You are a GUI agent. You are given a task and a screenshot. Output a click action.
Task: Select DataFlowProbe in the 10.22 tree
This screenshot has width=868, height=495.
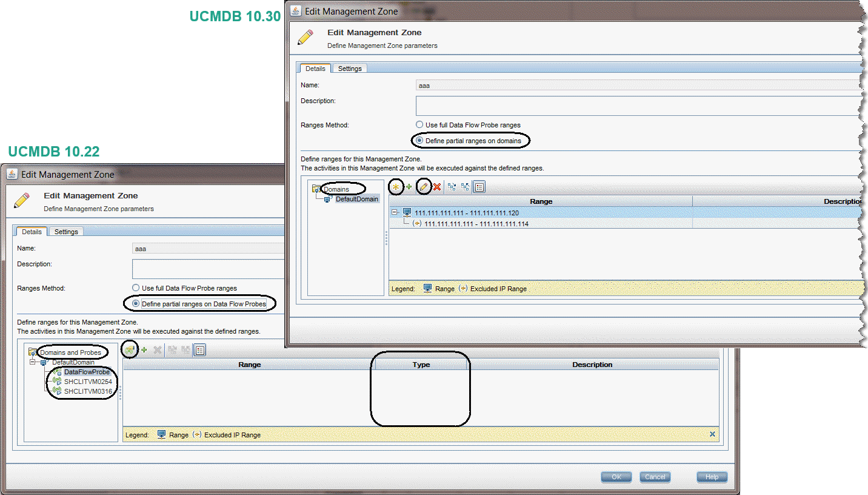click(x=87, y=372)
